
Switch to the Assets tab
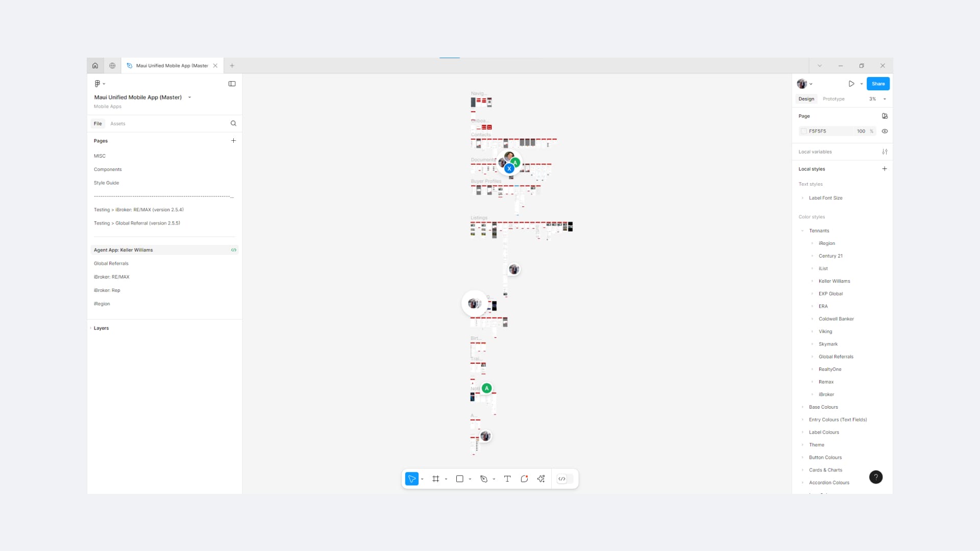pyautogui.click(x=117, y=123)
